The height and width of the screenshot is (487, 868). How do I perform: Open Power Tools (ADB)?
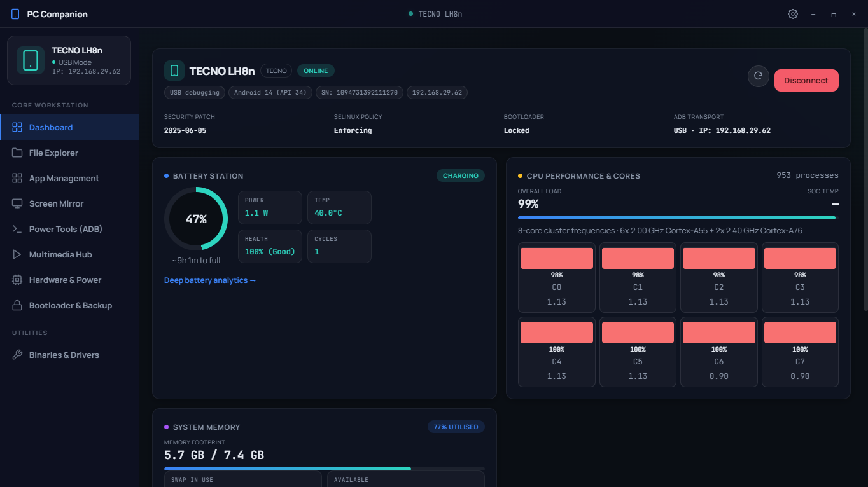(x=69, y=229)
